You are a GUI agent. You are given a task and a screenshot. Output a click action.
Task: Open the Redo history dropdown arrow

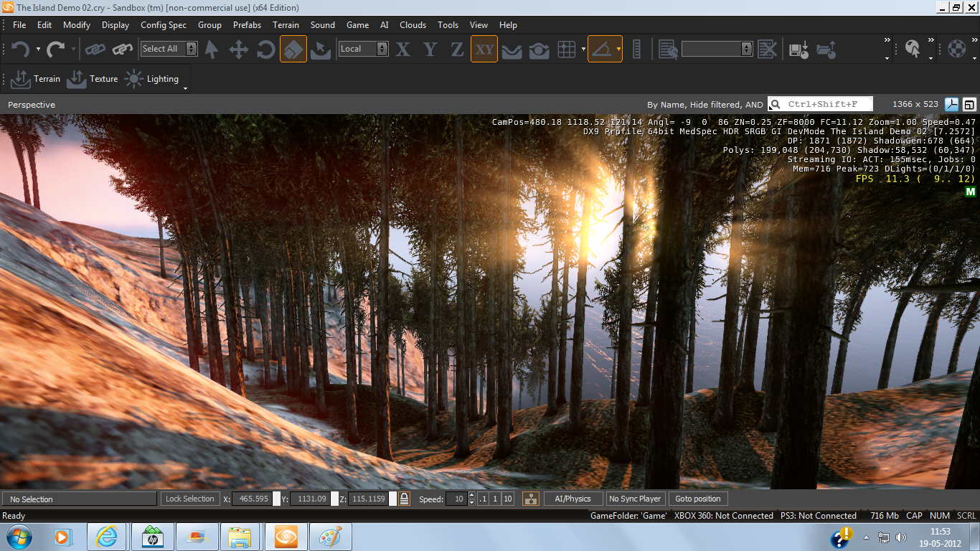pyautogui.click(x=73, y=50)
